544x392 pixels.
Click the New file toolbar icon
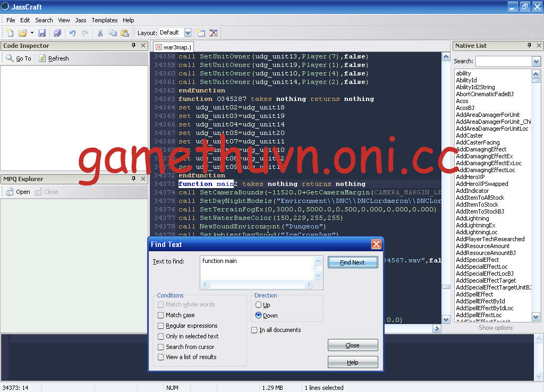pos(10,33)
